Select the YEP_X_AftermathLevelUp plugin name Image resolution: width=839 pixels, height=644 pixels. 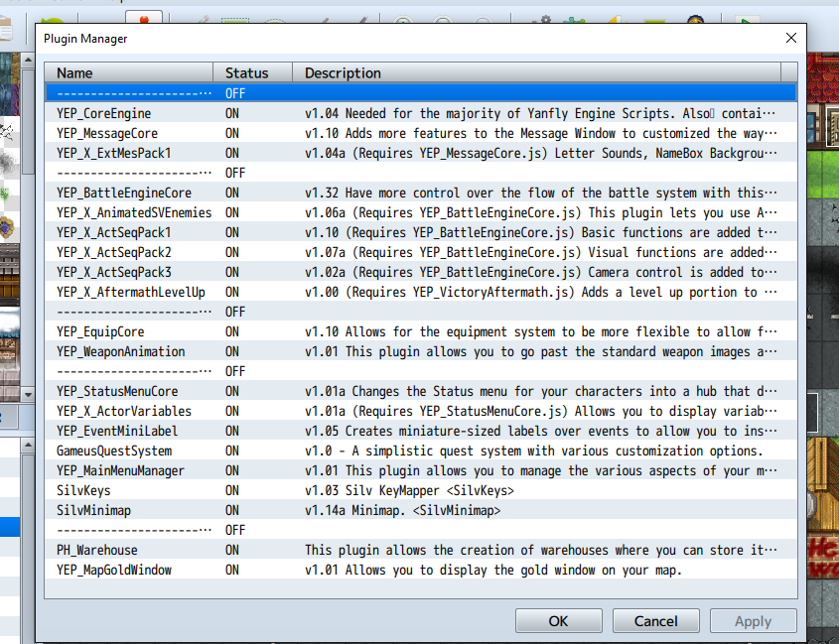[130, 292]
